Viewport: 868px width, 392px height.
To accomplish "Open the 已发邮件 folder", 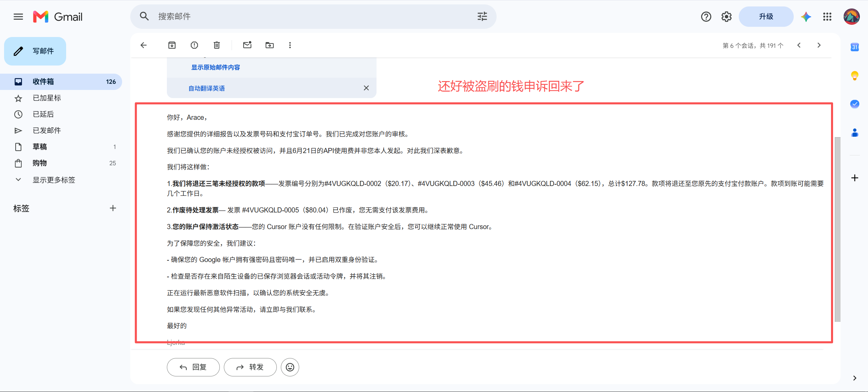I will (x=61, y=131).
